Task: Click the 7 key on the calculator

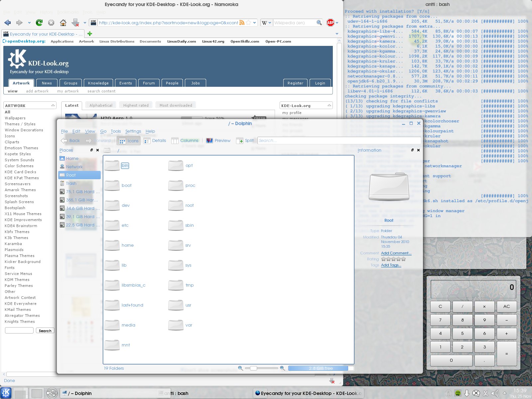Action: tap(440, 320)
